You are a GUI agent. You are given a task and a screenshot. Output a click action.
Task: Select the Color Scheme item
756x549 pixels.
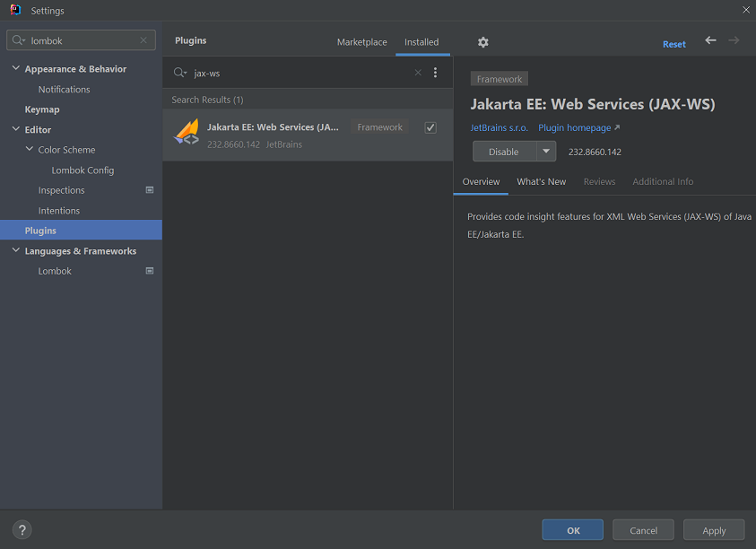66,150
